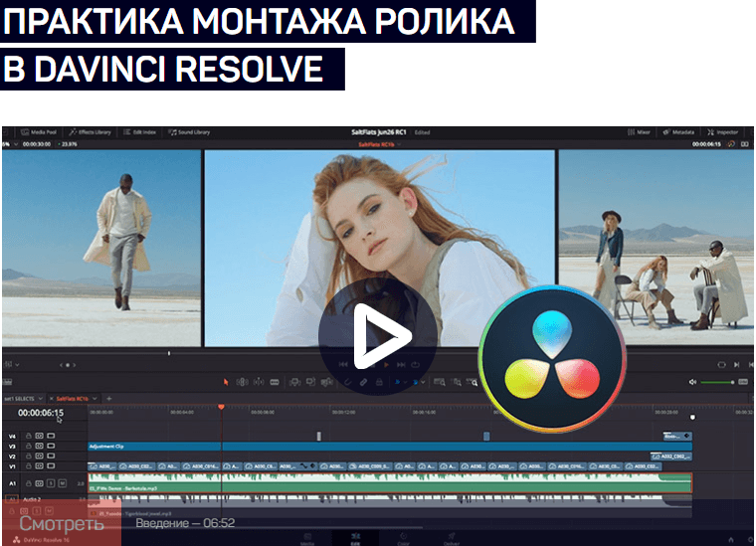Select the arrow Selection Mode tool
Viewport: 756px width, 546px height.
pyautogui.click(x=225, y=382)
